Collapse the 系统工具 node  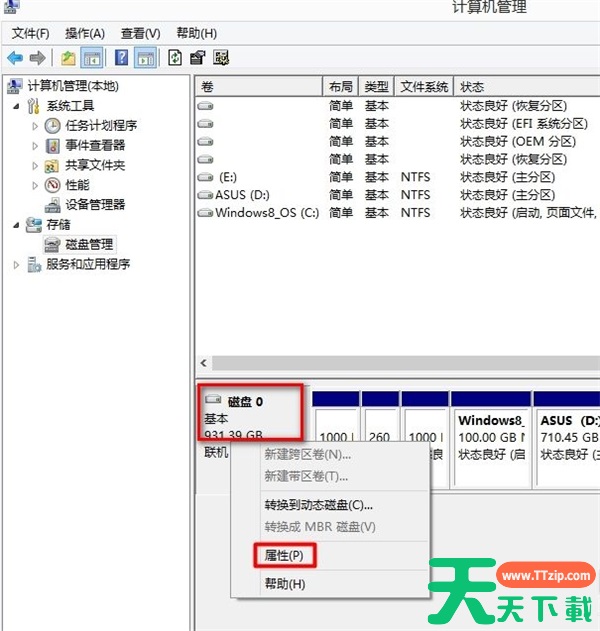(16, 106)
